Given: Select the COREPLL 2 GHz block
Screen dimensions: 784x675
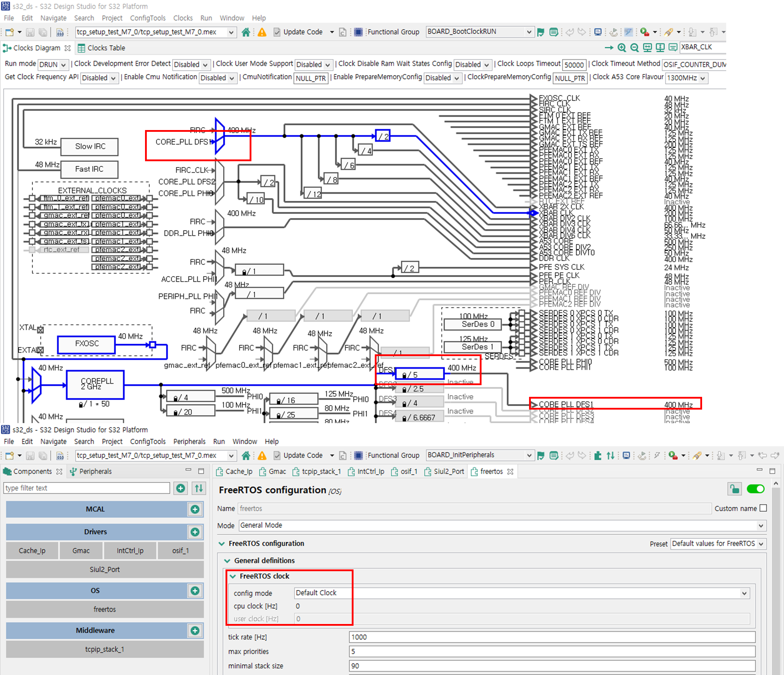Looking at the screenshot, I should (95, 384).
